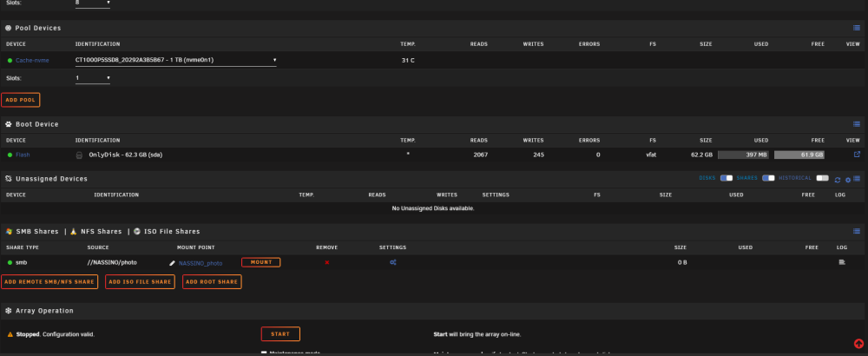Click the //NASSINO/photo source text
Viewport: 868px width, 356px height.
(112, 262)
